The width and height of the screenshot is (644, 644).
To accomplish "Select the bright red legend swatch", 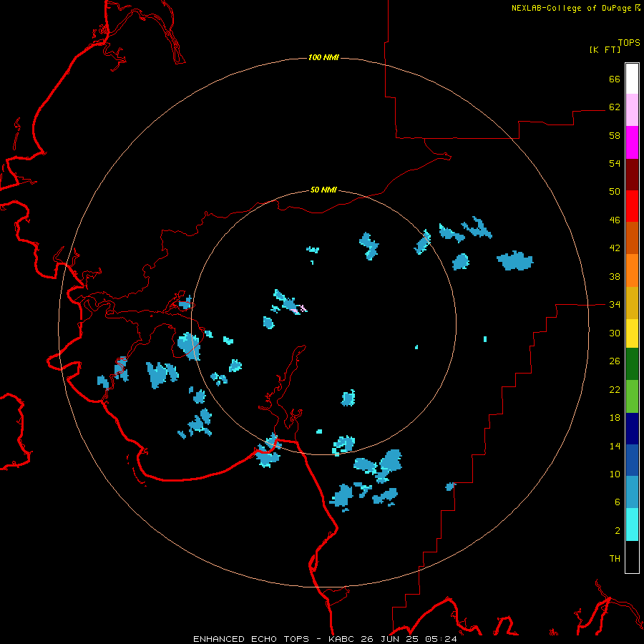I will (x=632, y=206).
